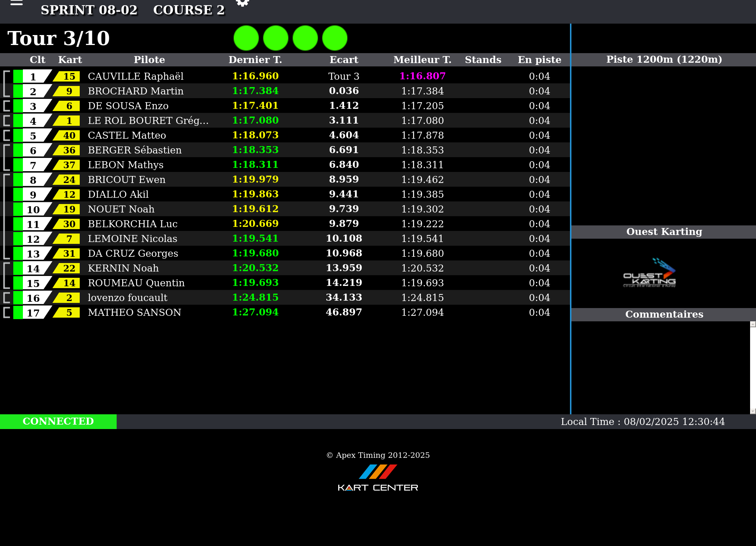Click group bracket beside position 16
756x546 pixels.
6,298
